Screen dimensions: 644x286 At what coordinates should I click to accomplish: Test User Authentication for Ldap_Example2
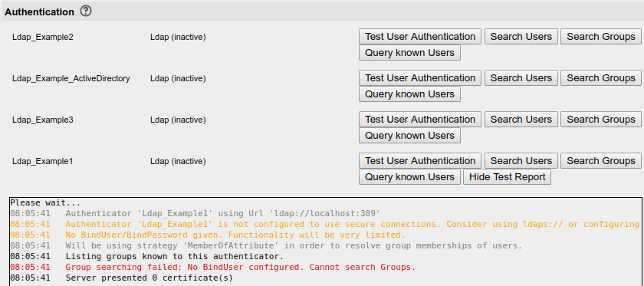coord(420,37)
